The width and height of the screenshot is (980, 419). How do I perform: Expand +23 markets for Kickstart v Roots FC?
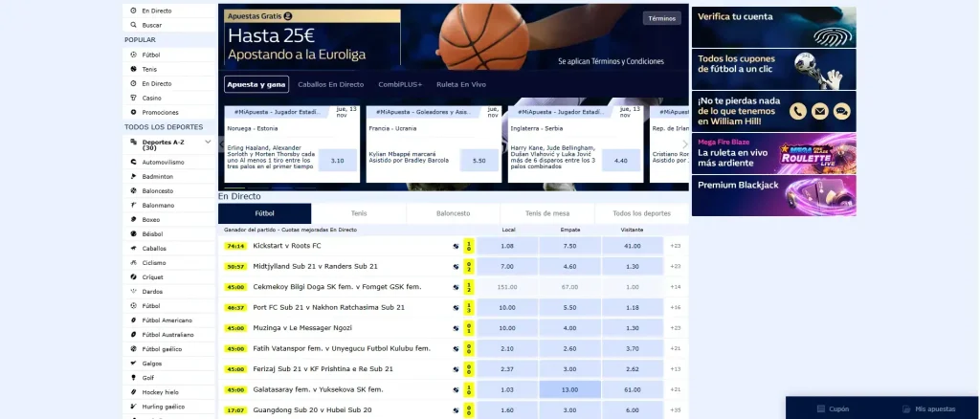pyautogui.click(x=675, y=246)
